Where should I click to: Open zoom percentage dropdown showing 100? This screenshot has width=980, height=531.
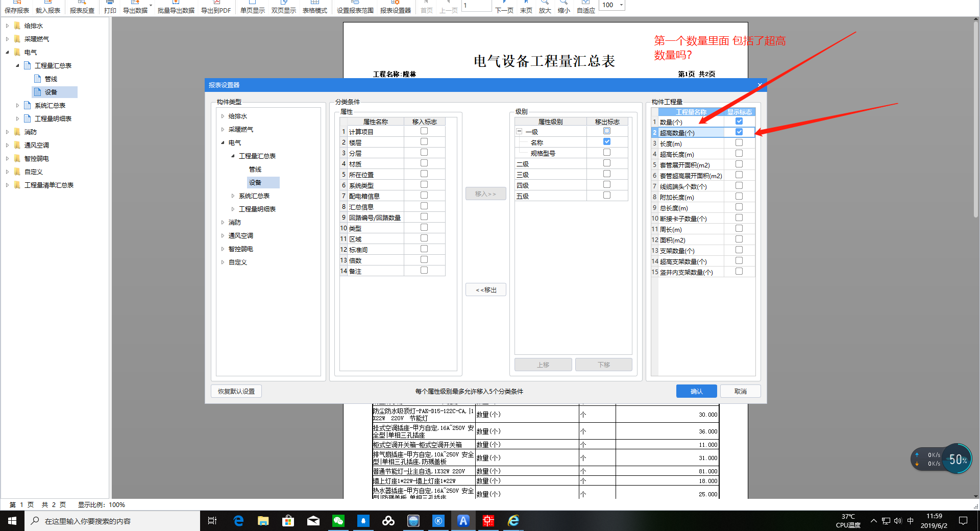621,5
